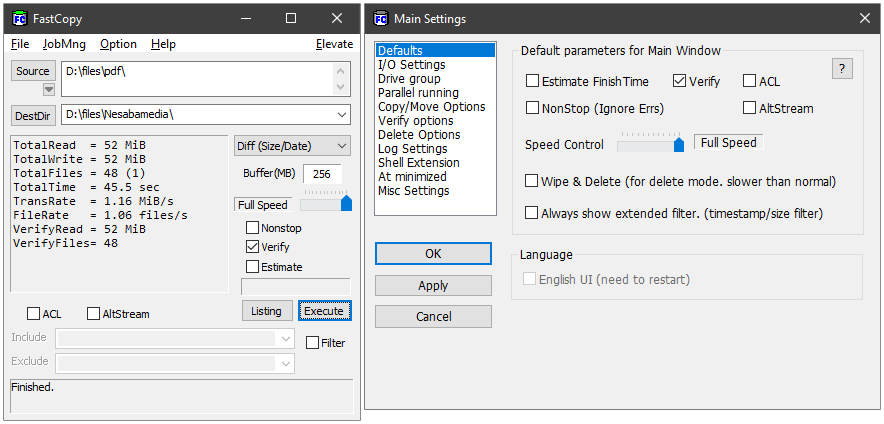Enable Always show extended filter option
The image size is (884, 424).
coord(532,213)
